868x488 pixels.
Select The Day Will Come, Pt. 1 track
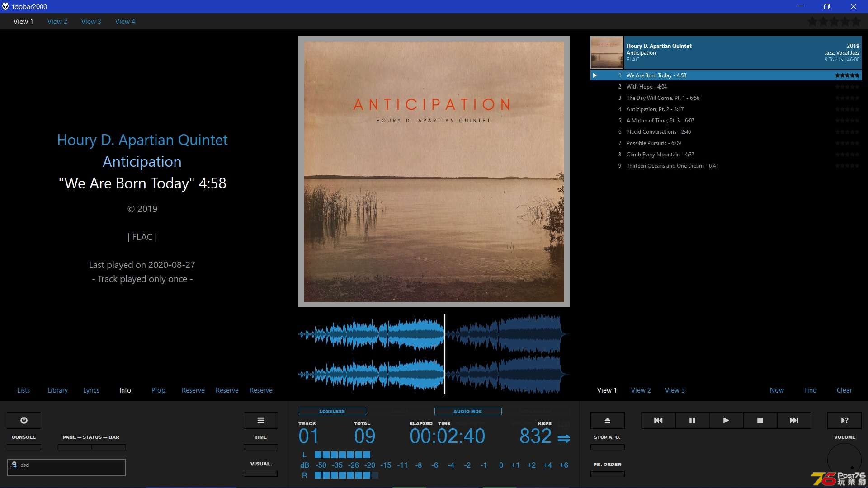(726, 98)
